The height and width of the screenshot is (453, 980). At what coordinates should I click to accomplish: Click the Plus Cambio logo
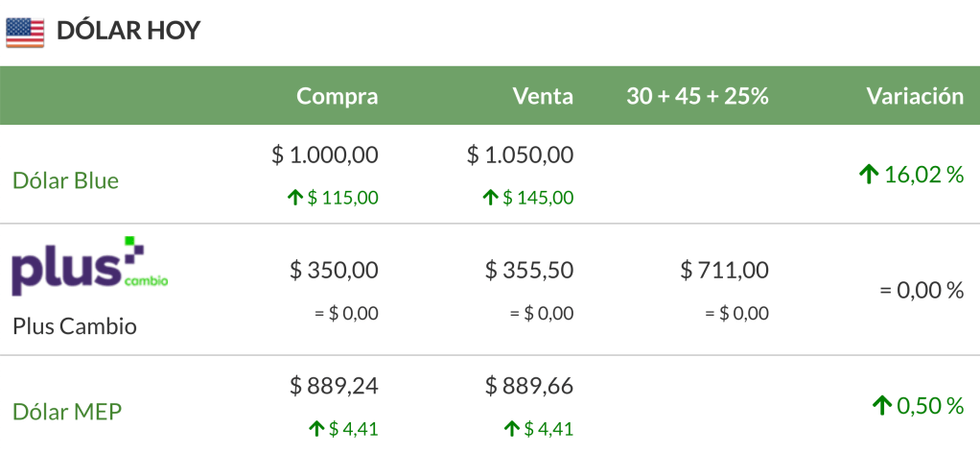click(x=90, y=266)
